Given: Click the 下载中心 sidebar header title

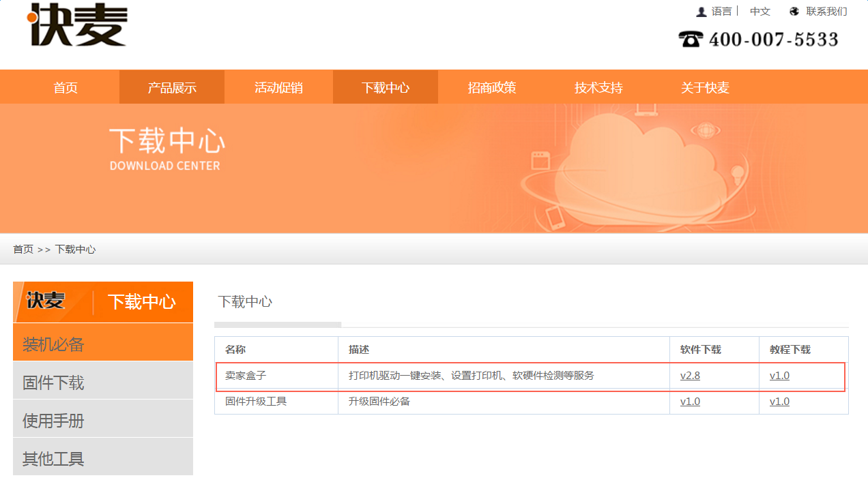Looking at the screenshot, I should point(142,302).
